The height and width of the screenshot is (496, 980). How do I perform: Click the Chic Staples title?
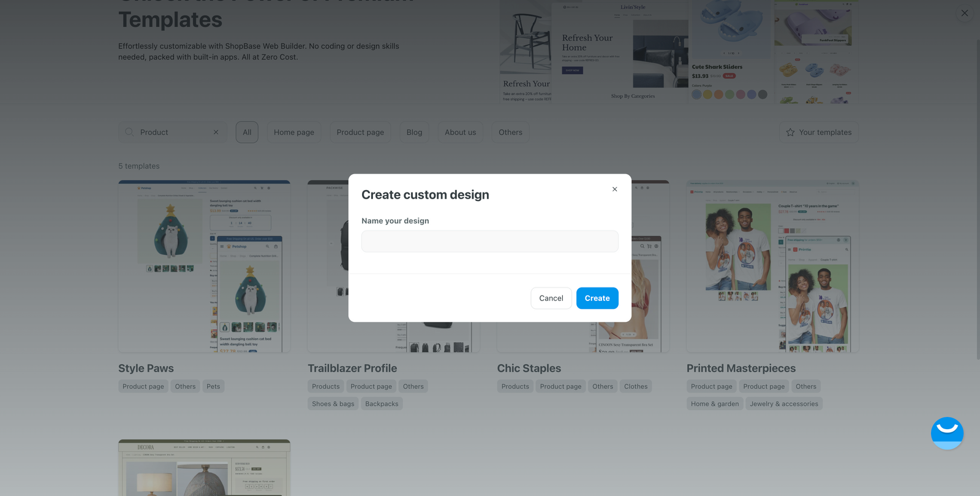tap(529, 368)
